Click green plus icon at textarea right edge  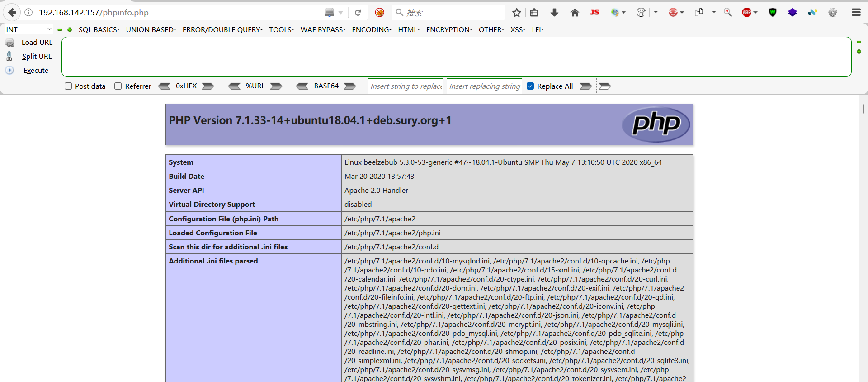(859, 52)
